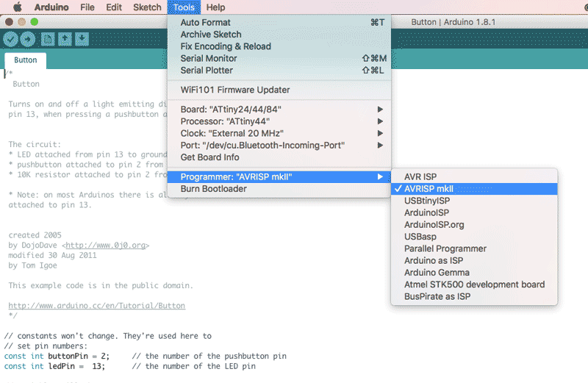588x383 pixels.
Task: Select Atmel STK500 development board
Action: click(474, 284)
